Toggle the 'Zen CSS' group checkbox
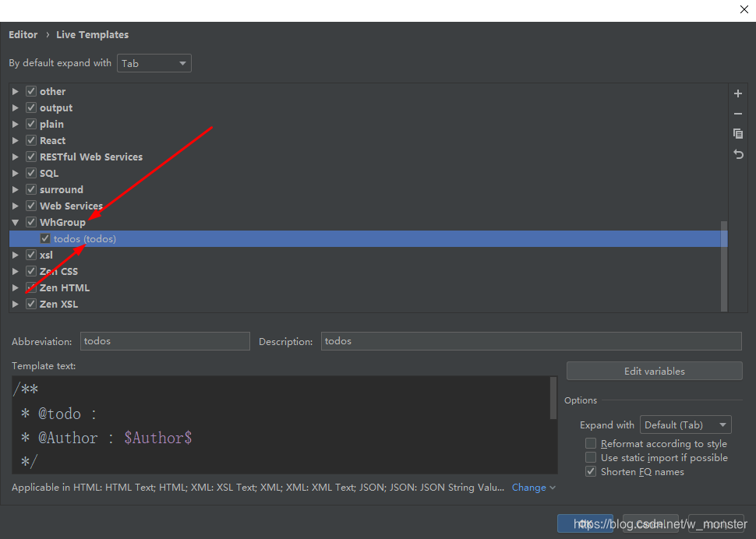Screen dimensions: 756x539 (31, 271)
